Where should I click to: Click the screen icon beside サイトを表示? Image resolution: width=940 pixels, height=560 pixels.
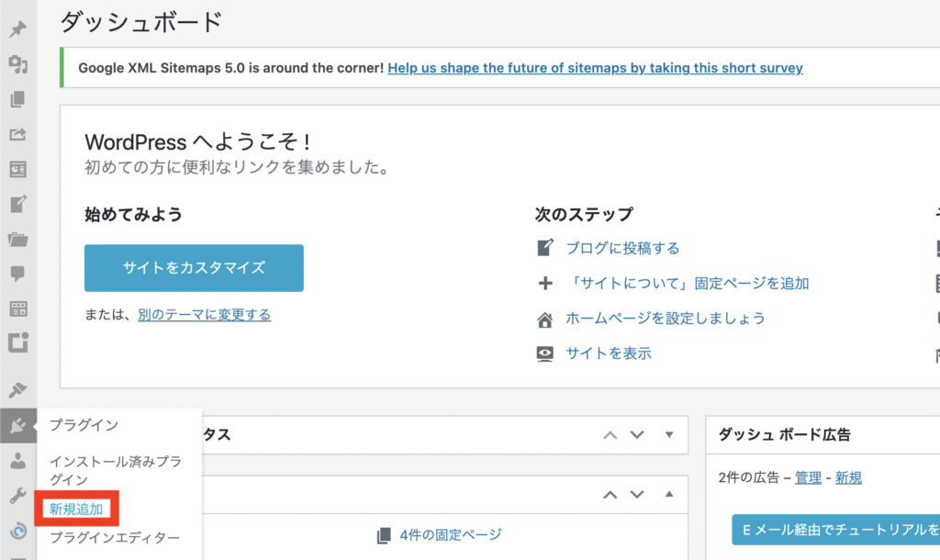point(545,353)
